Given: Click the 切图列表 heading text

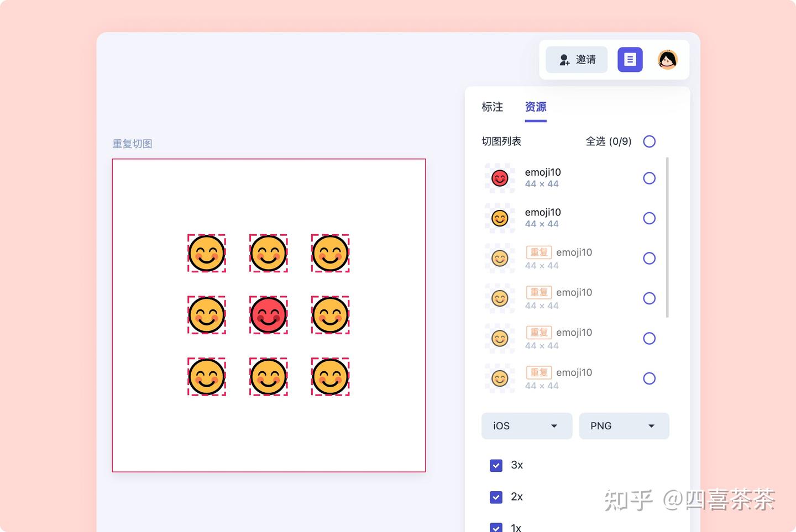Looking at the screenshot, I should [501, 141].
